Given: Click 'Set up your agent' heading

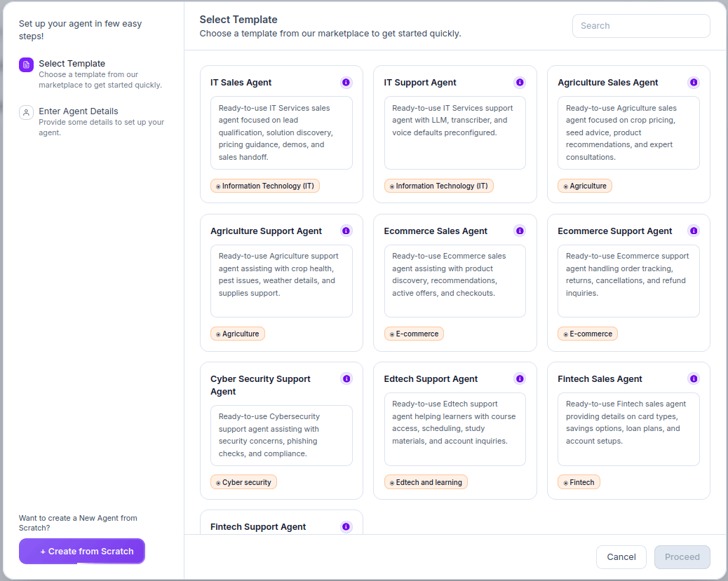Looking at the screenshot, I should pyautogui.click(x=81, y=29).
